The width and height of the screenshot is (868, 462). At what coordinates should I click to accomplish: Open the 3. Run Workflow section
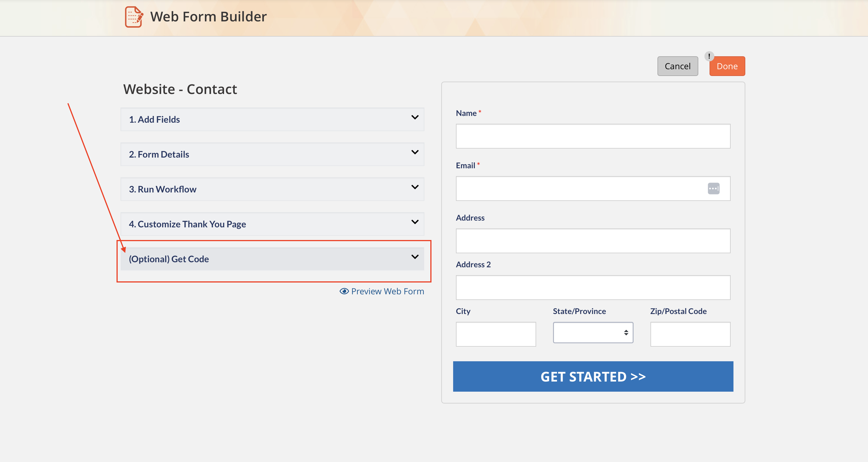pos(272,189)
